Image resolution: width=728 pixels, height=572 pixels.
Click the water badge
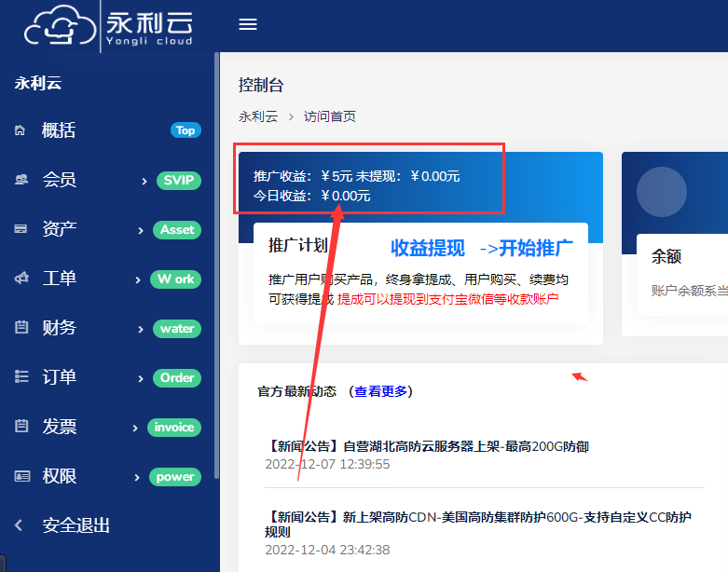tap(177, 329)
